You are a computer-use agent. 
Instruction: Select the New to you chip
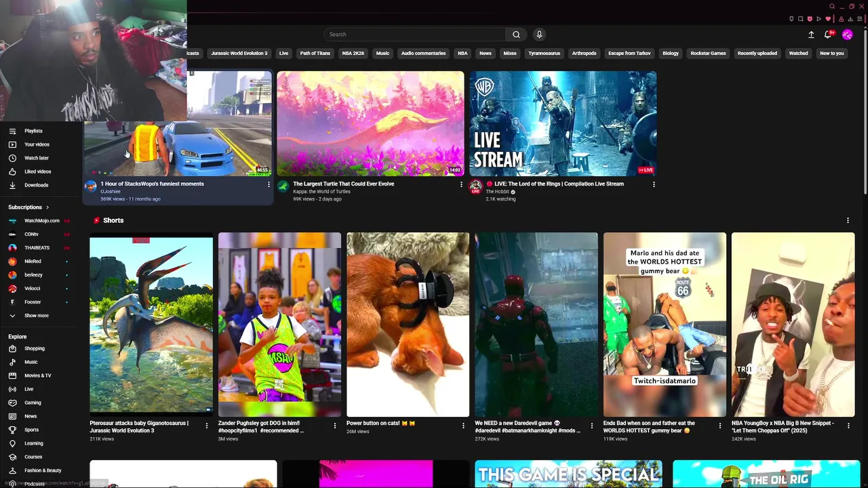coord(832,53)
